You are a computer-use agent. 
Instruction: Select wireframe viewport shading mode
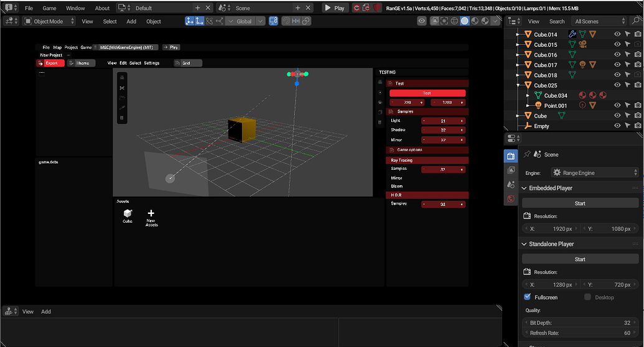pos(454,21)
